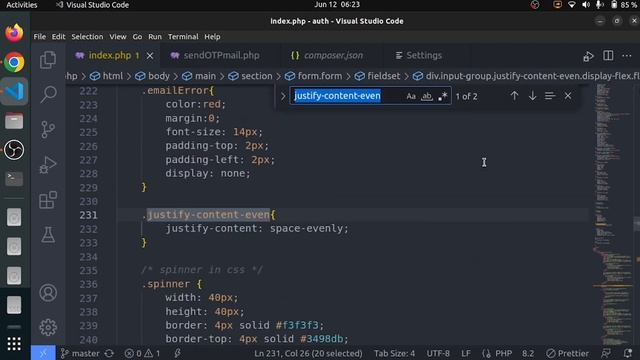Open notifications bell in status bar
640x360 pixels.
click(628, 353)
